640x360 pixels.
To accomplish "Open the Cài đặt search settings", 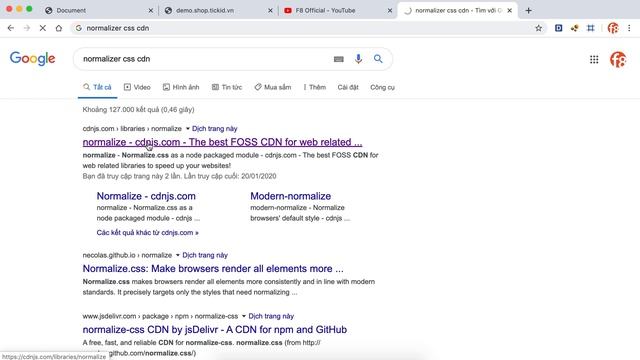I will point(348,87).
